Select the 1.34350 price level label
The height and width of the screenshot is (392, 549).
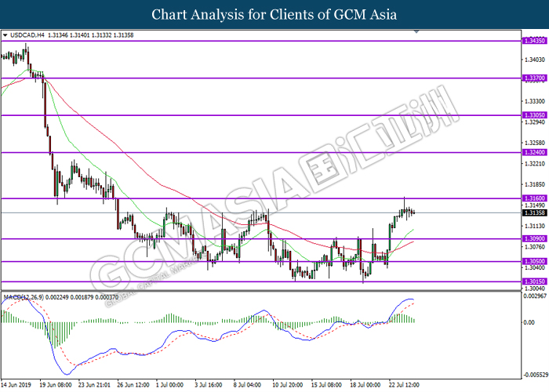pos(534,41)
